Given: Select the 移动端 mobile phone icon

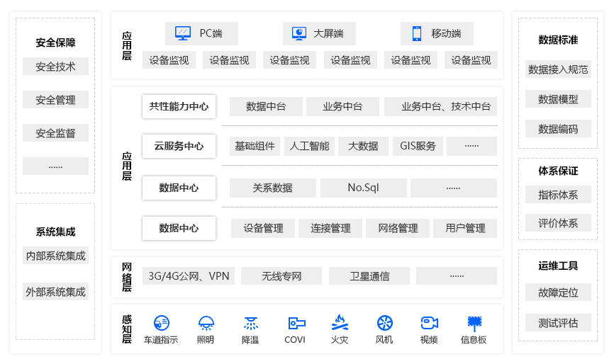Looking at the screenshot, I should (417, 33).
